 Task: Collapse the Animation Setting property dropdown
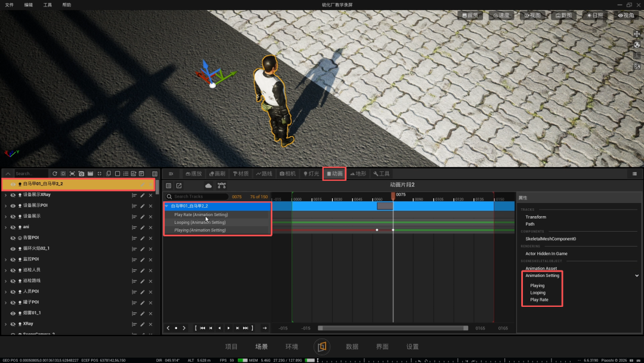click(637, 276)
